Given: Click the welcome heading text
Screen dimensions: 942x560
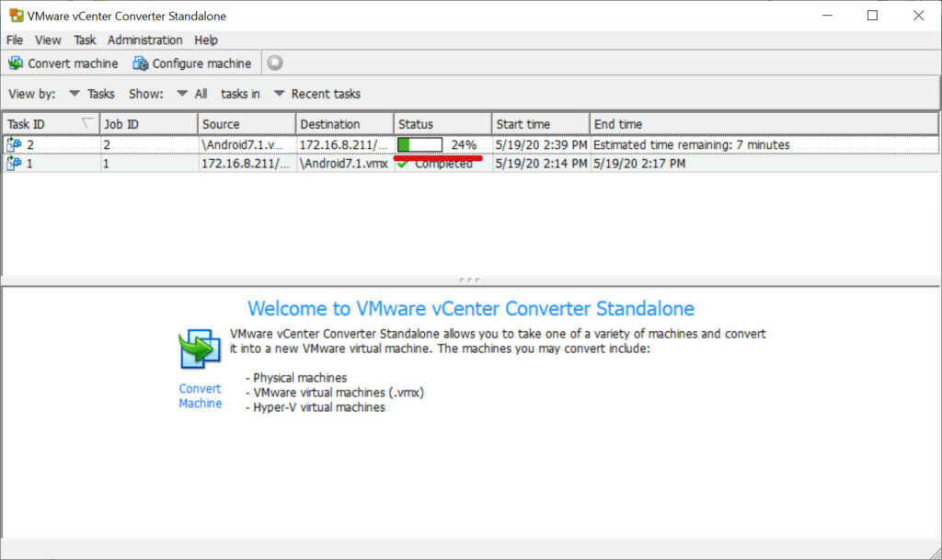Looking at the screenshot, I should coord(471,309).
